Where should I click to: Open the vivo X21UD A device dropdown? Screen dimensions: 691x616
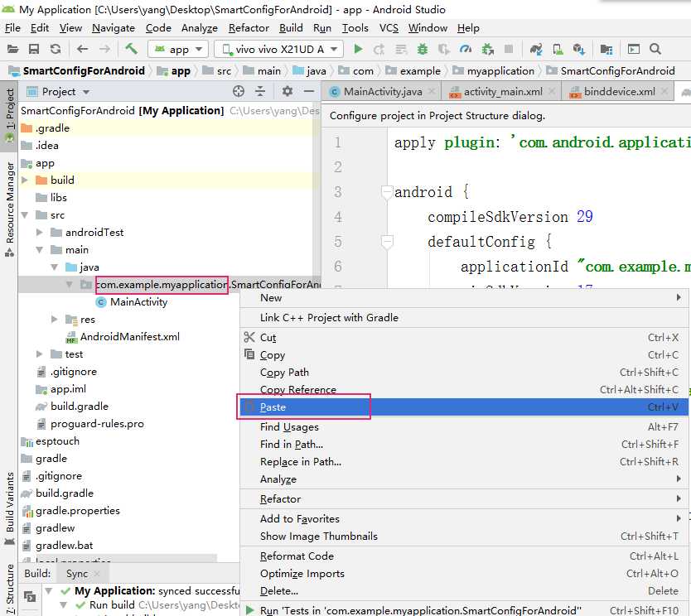(x=278, y=49)
